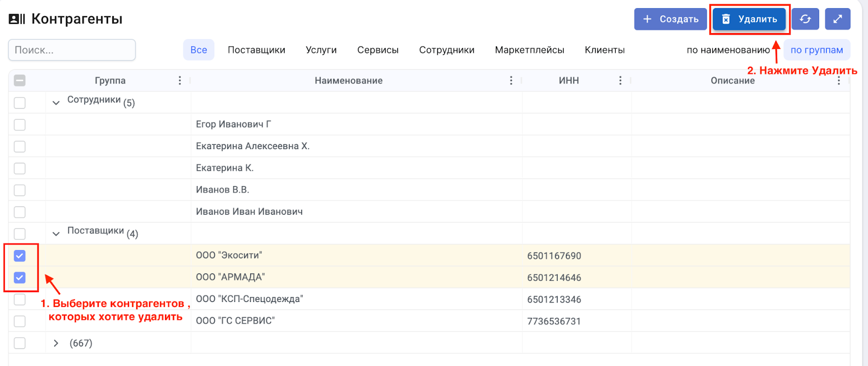Viewport: 868px width, 366px height.
Task: Uncheck the ООО "Экосити" row checkbox
Action: point(20,255)
